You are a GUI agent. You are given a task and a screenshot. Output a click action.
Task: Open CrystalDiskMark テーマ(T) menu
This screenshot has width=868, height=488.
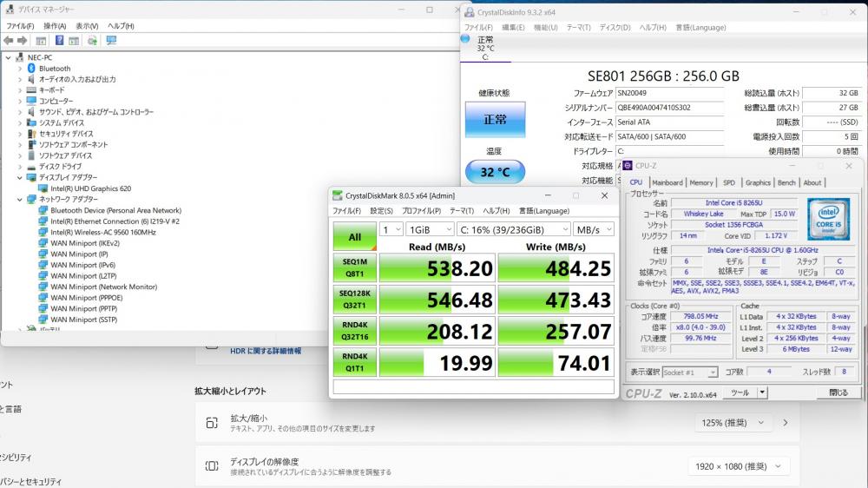point(462,211)
